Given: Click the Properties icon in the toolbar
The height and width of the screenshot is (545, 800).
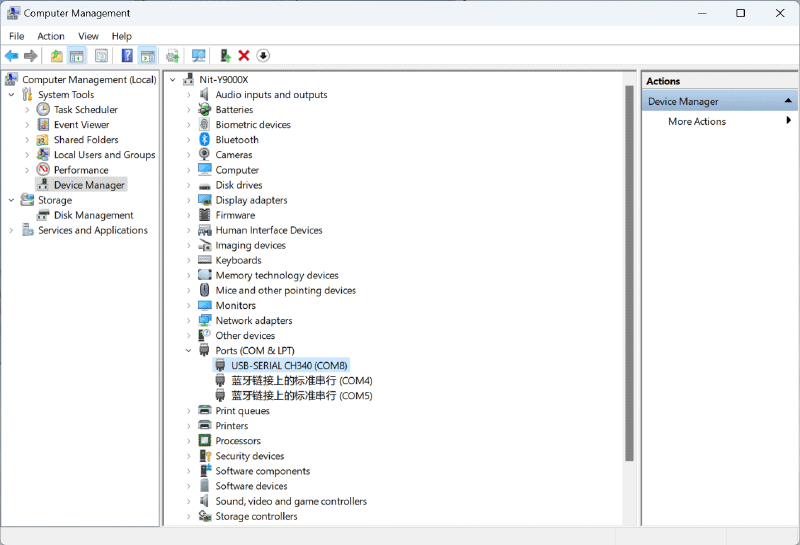Looking at the screenshot, I should 101,56.
